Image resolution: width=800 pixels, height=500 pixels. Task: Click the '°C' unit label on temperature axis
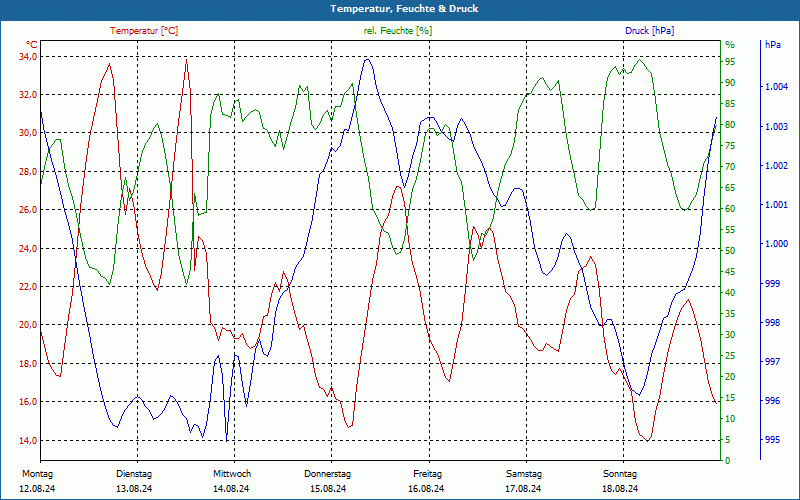coord(32,44)
